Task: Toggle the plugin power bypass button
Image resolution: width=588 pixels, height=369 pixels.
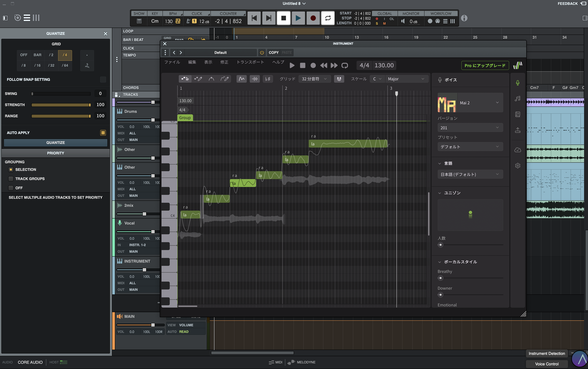Action: coord(262,53)
